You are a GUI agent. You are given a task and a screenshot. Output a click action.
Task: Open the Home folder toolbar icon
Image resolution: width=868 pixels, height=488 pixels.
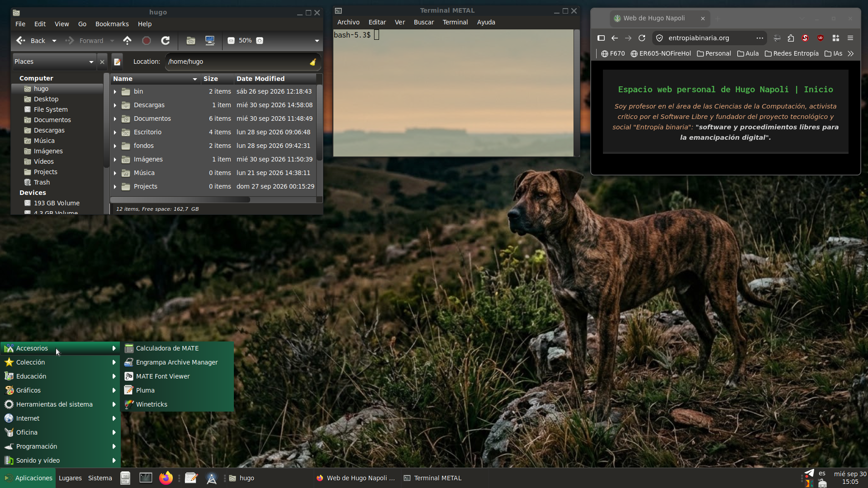coord(191,41)
